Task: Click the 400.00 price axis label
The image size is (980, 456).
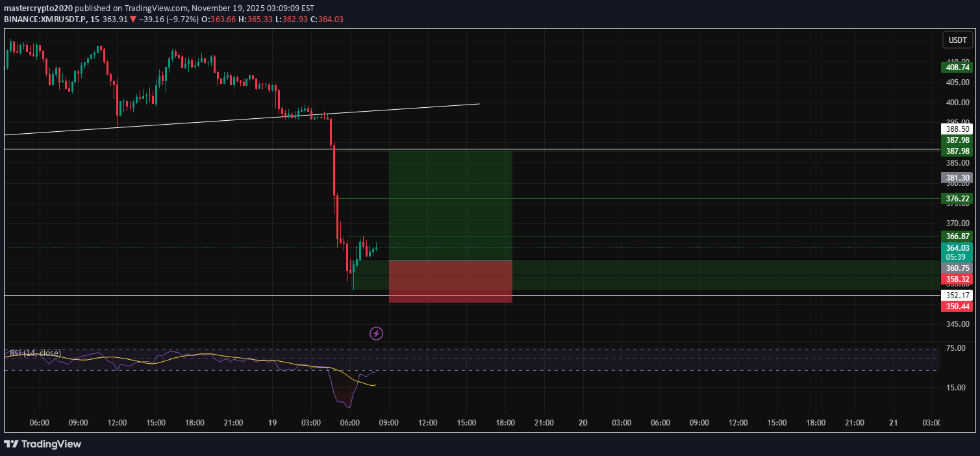Action: click(x=958, y=103)
